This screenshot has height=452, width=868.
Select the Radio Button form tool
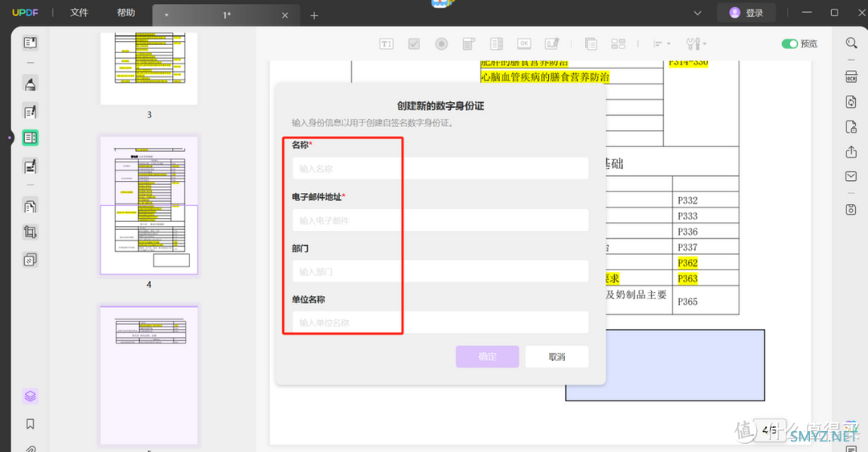(441, 43)
